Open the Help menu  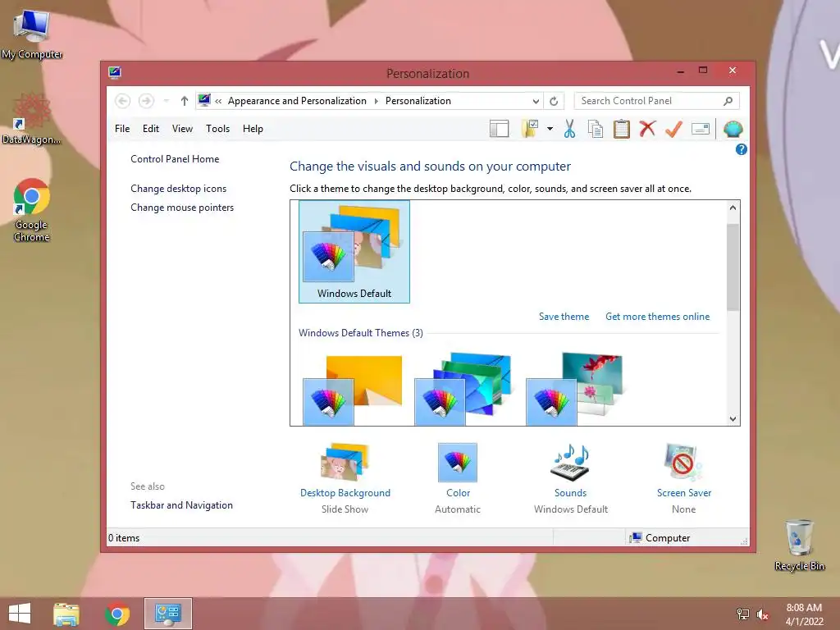pos(253,129)
